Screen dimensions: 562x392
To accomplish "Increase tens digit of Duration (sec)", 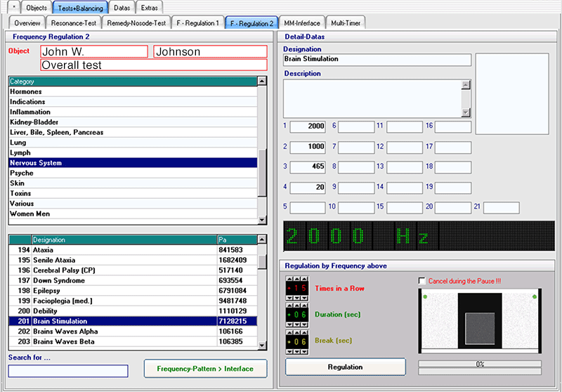I will pyautogui.click(x=296, y=306).
